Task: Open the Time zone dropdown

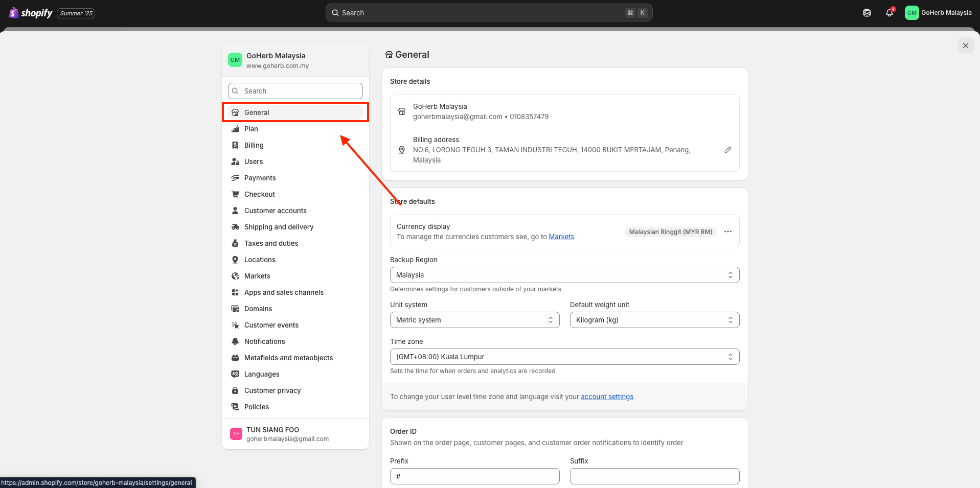Action: [564, 357]
